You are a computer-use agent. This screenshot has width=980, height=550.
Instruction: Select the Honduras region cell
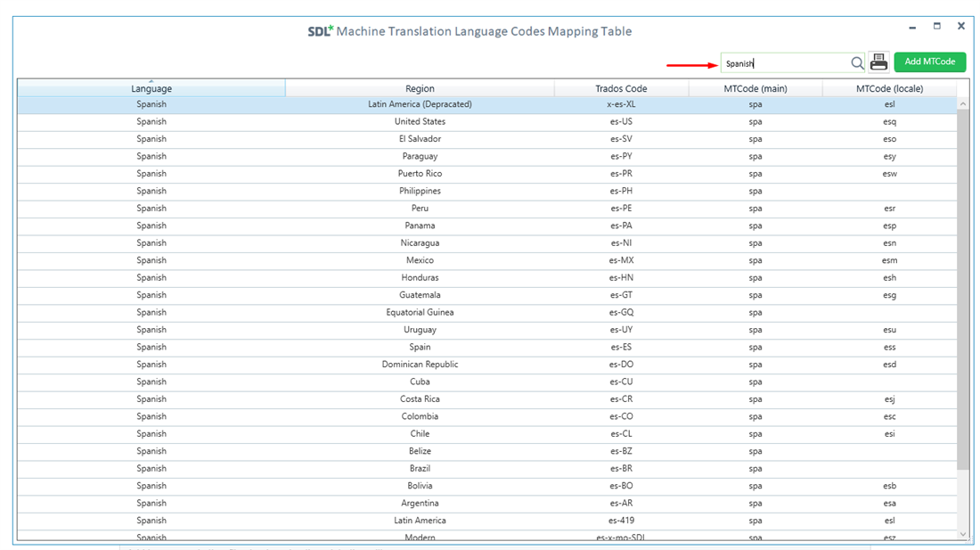[x=420, y=278]
